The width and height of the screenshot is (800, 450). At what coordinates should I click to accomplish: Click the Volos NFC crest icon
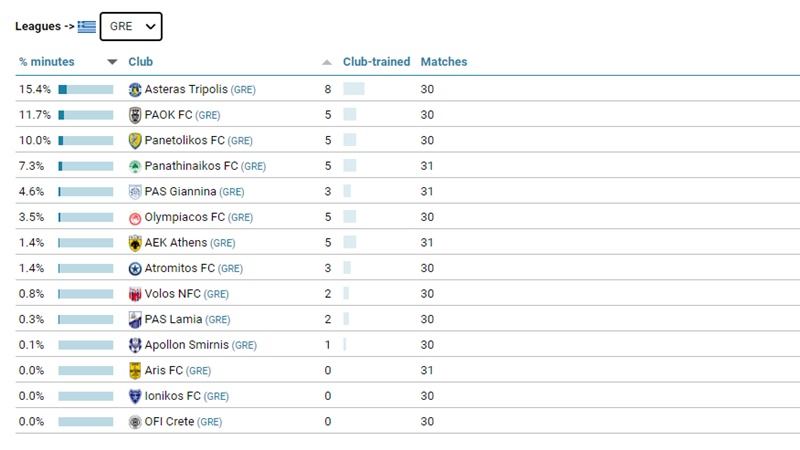coord(135,294)
